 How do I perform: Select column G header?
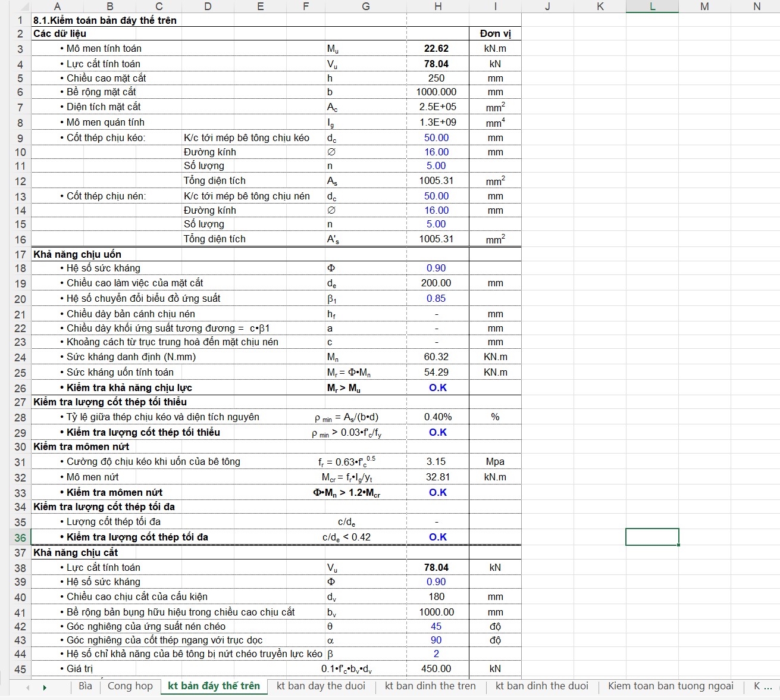tap(366, 7)
